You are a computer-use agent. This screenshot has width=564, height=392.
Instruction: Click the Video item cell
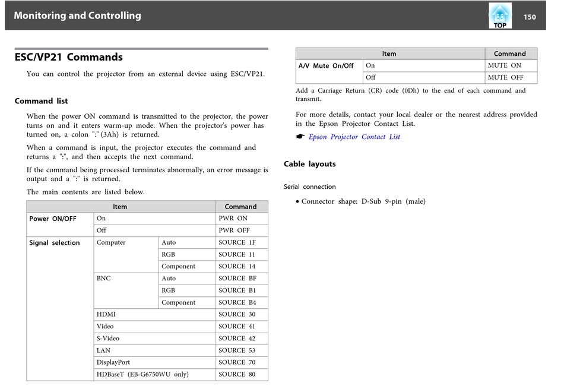click(155, 327)
